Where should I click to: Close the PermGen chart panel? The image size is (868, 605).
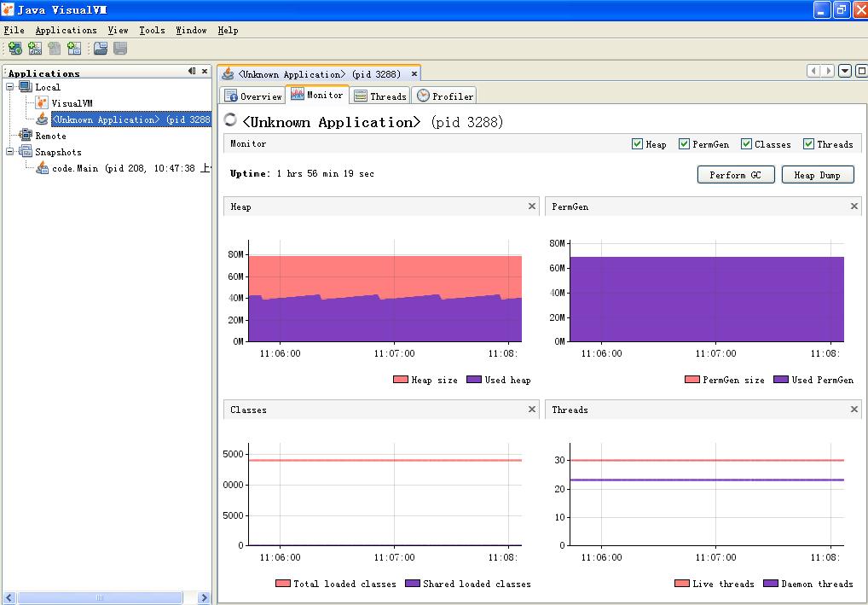854,207
